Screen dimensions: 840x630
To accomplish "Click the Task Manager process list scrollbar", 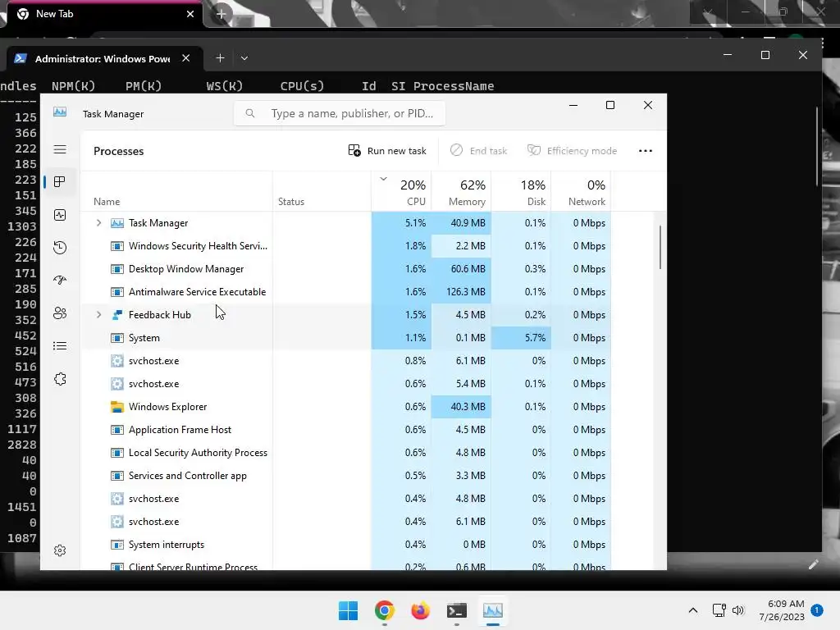I will pyautogui.click(x=660, y=247).
